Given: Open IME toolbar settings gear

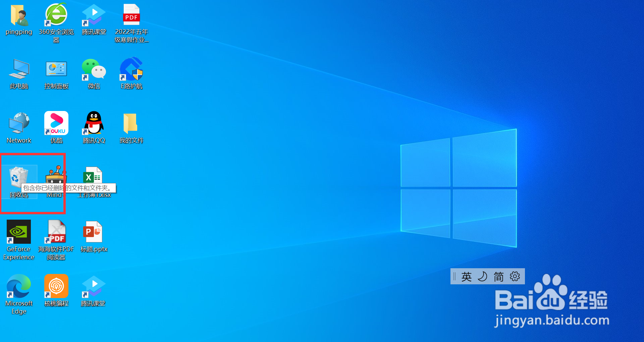Looking at the screenshot, I should 515,277.
